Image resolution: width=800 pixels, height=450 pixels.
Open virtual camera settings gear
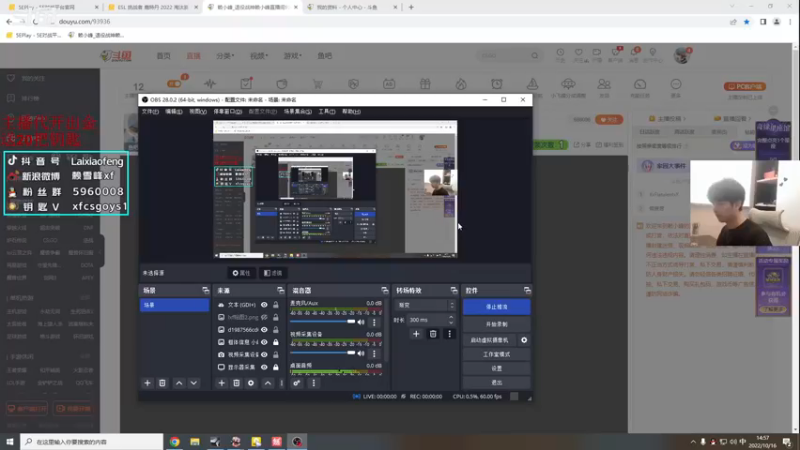pos(524,340)
